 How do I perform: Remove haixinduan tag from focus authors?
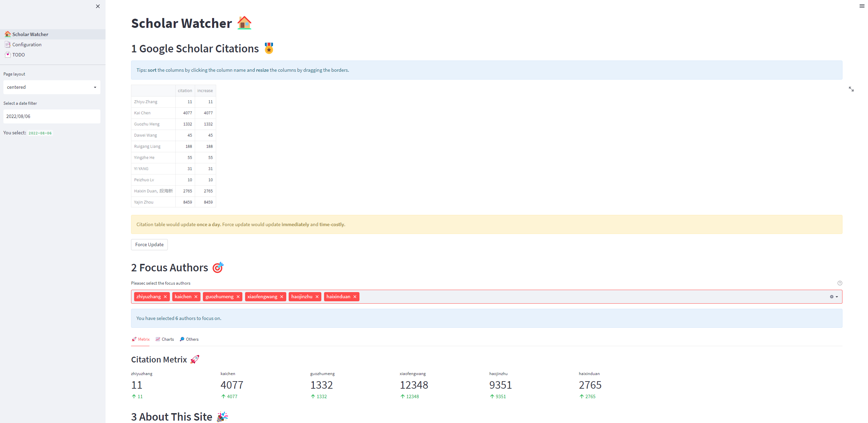[355, 297]
